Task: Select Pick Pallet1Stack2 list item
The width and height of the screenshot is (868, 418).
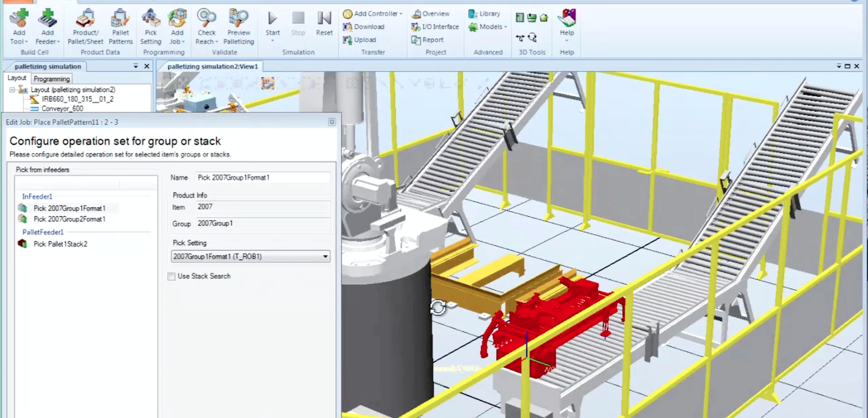Action: click(60, 244)
